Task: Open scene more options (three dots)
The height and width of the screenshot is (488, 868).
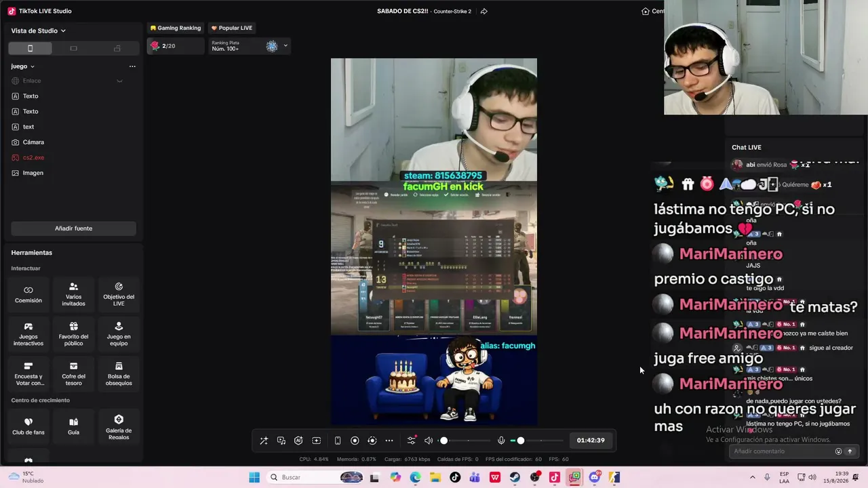Action: pyautogui.click(x=132, y=66)
